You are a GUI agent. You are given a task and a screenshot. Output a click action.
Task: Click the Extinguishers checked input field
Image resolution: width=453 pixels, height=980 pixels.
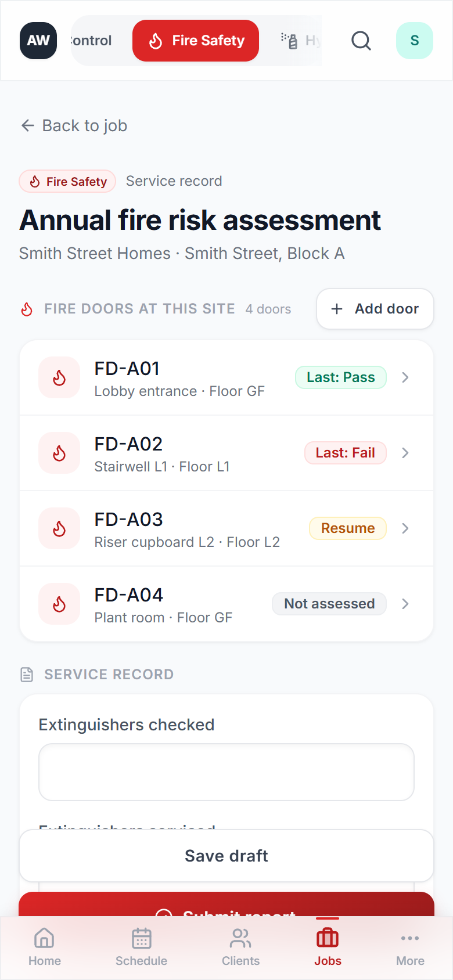pos(226,772)
